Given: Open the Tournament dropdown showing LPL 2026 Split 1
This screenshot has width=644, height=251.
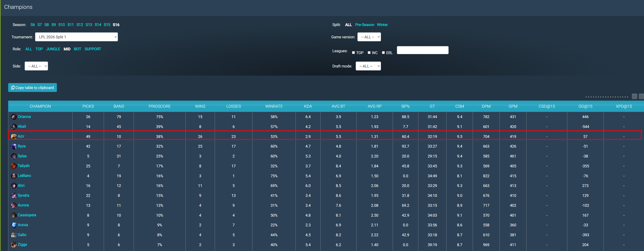Looking at the screenshot, I should click(76, 37).
